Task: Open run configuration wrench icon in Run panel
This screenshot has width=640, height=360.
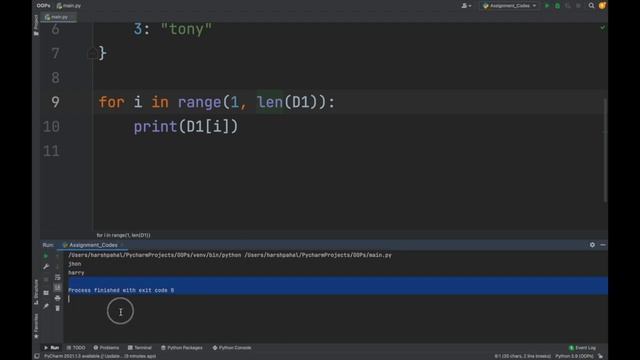Action: click(46, 267)
